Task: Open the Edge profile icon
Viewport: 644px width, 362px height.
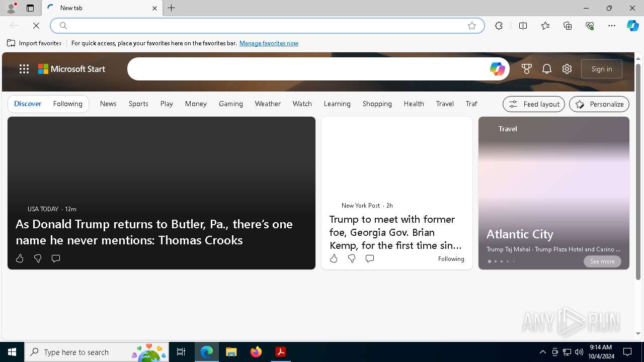Action: (11, 8)
